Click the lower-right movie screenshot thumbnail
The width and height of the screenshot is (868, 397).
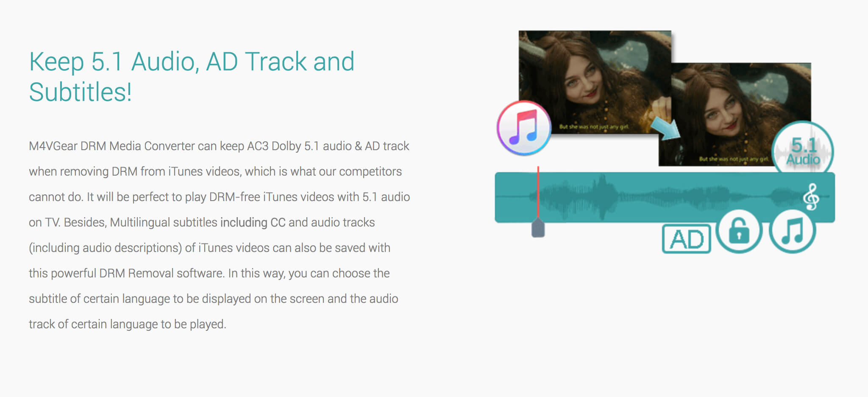[x=734, y=115]
